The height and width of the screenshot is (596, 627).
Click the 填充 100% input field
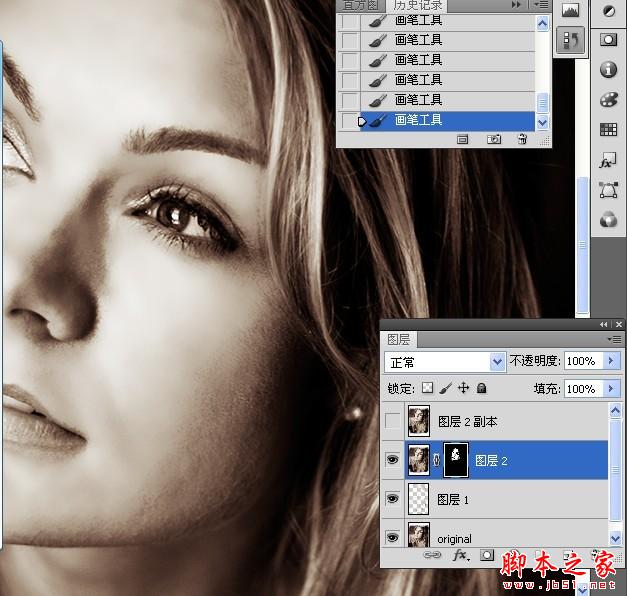[583, 389]
